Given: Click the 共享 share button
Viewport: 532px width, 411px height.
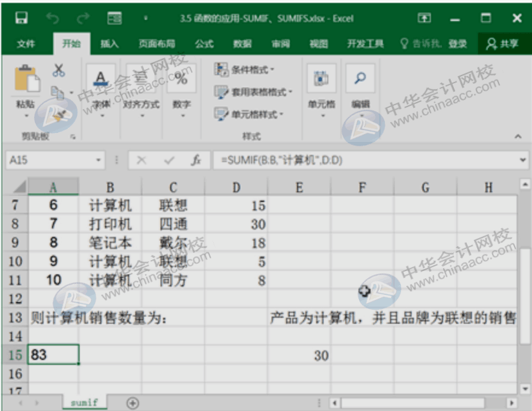Looking at the screenshot, I should point(502,43).
